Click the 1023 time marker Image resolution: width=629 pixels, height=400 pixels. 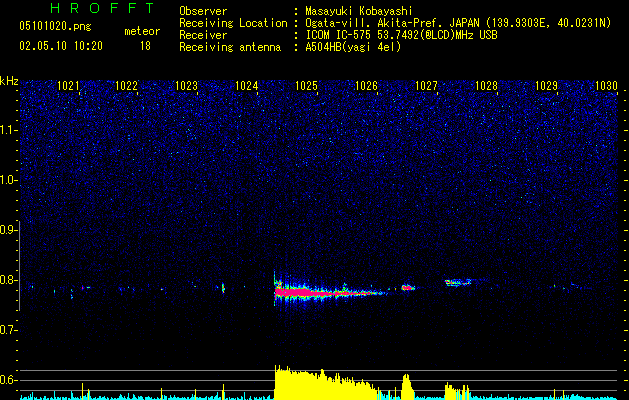pyautogui.click(x=187, y=86)
